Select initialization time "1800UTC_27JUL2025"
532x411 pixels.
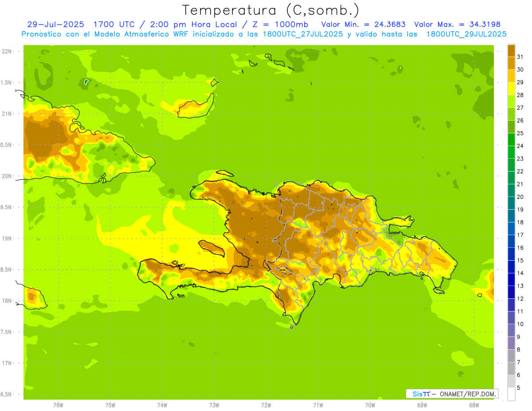(303, 34)
